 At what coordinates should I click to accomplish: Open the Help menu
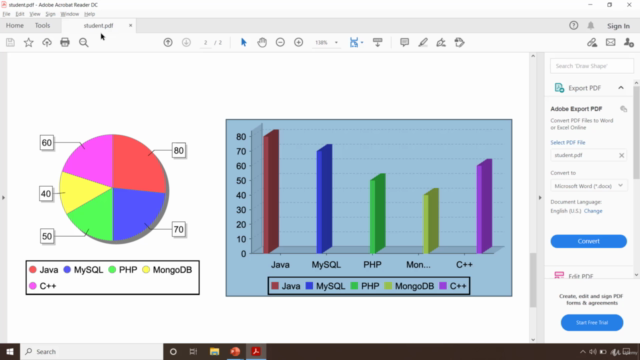pyautogui.click(x=89, y=14)
